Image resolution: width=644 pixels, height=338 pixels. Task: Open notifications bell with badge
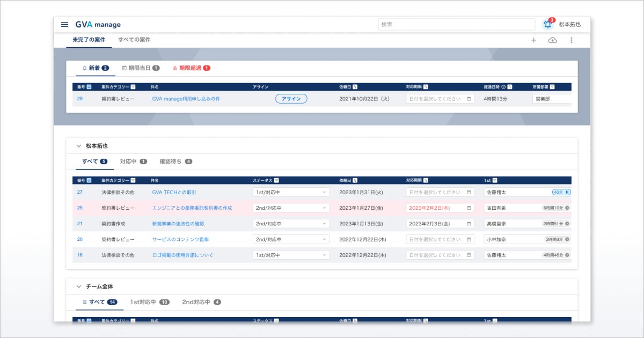click(548, 24)
